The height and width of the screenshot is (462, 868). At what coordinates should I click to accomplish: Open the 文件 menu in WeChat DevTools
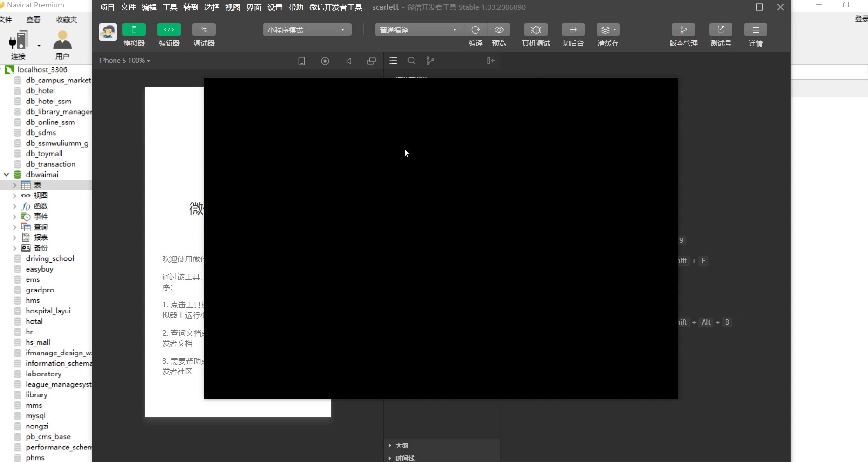pos(128,7)
